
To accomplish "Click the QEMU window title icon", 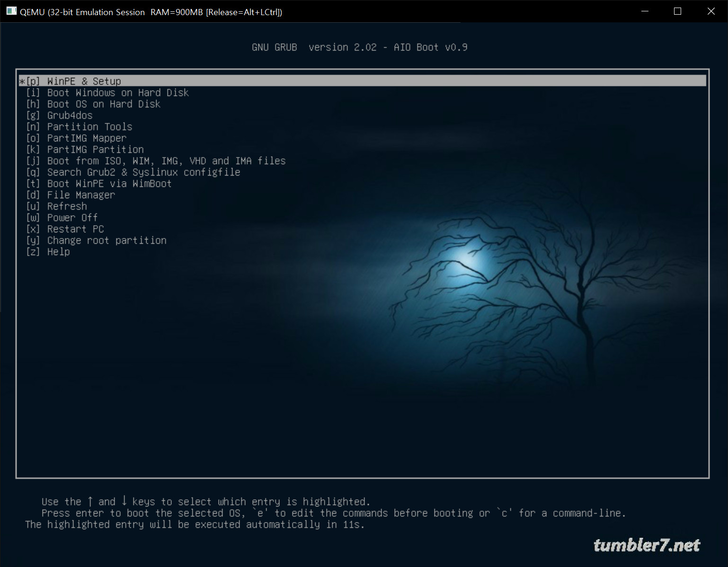I will (x=11, y=11).
